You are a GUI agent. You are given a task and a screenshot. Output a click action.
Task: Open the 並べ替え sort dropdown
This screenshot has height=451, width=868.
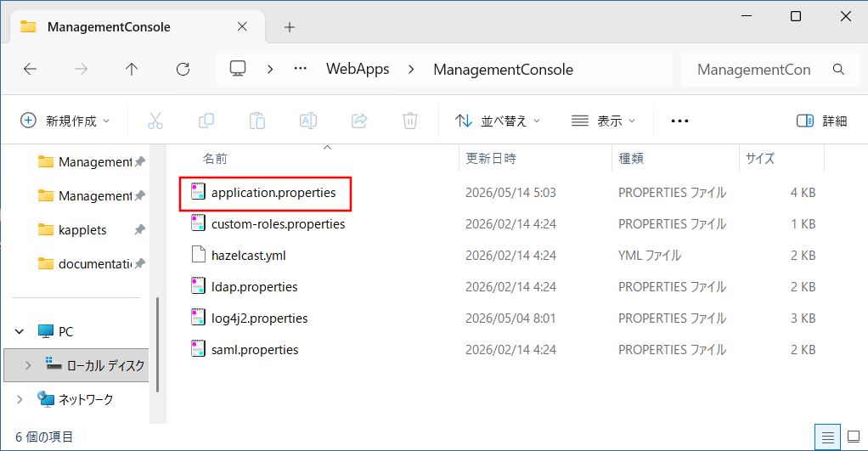point(497,121)
